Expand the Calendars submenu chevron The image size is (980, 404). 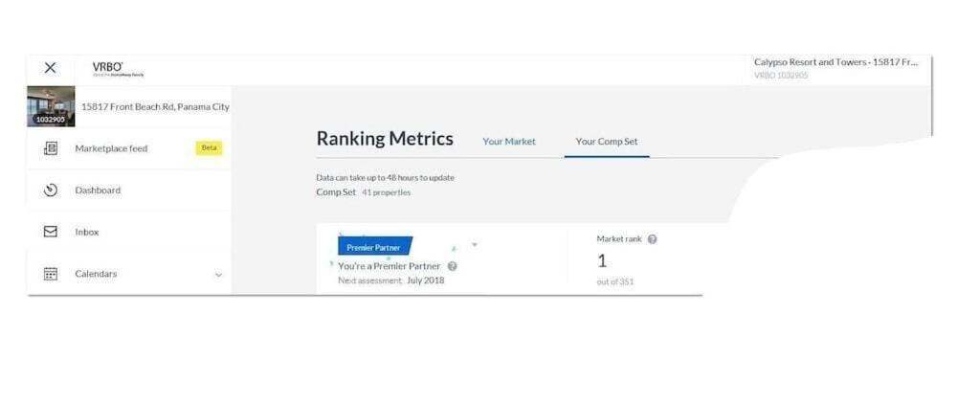(x=218, y=275)
